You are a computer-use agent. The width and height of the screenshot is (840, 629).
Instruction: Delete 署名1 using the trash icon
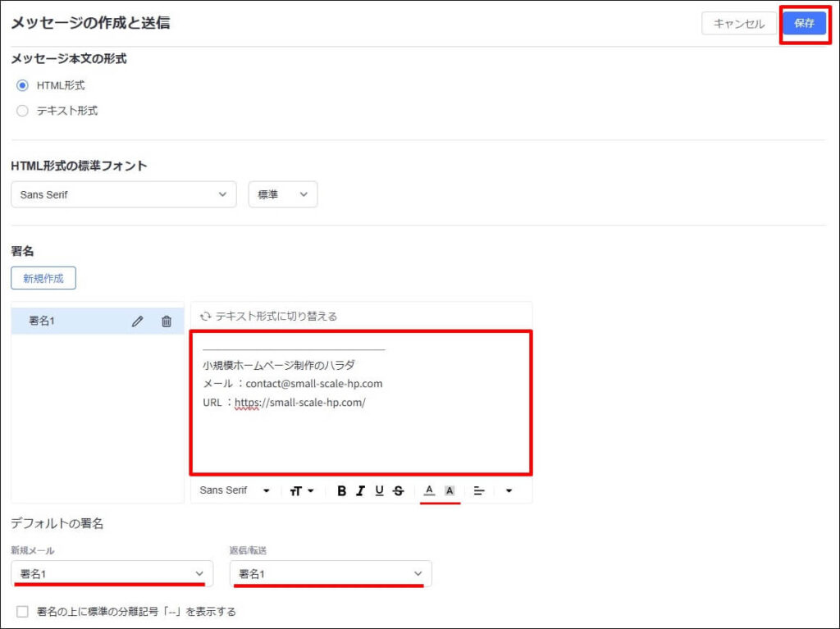(167, 321)
